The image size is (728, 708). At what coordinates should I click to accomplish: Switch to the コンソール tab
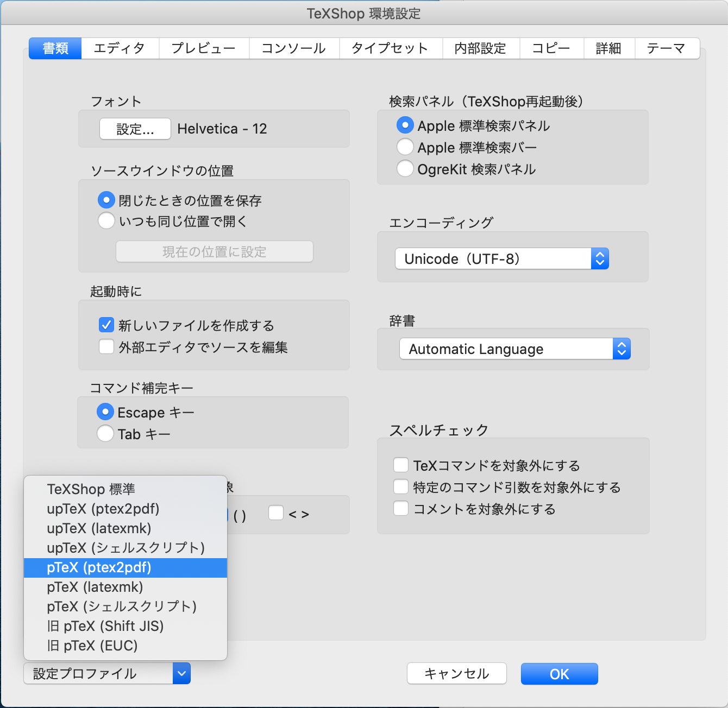point(294,48)
